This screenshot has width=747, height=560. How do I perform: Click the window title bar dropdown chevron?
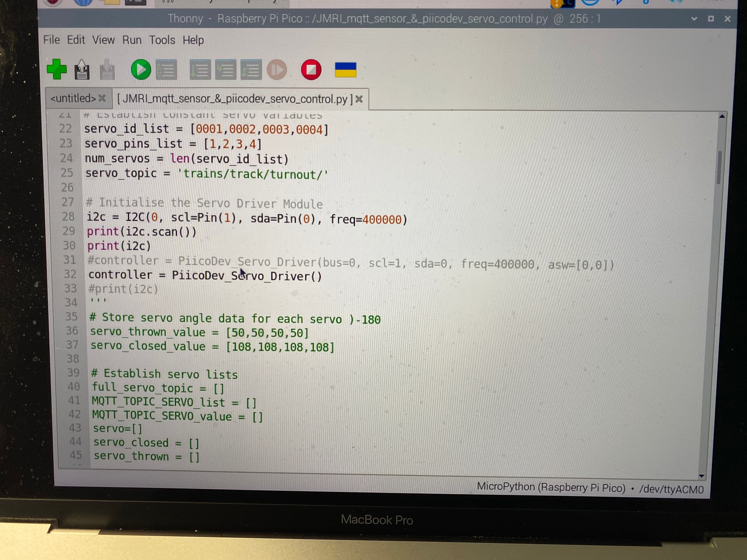[694, 19]
